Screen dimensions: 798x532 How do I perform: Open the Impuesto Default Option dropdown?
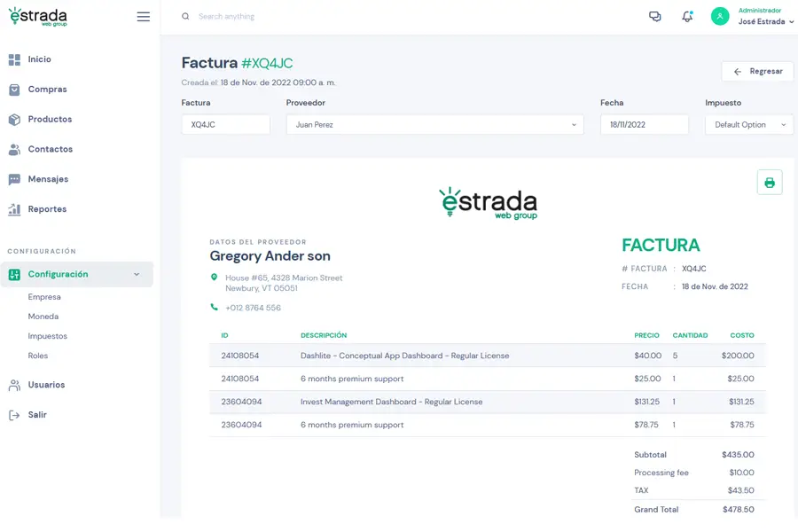[748, 125]
